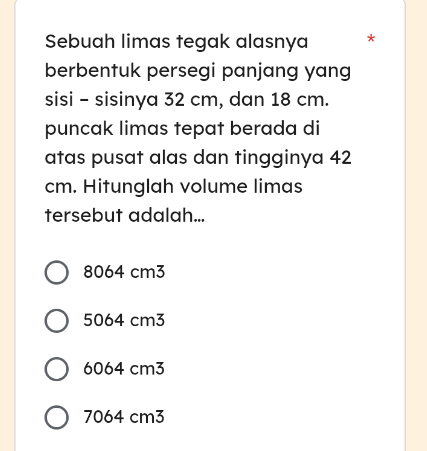Click the "7064 cm3" answer label text
The width and height of the screenshot is (427, 451).
pos(124,417)
